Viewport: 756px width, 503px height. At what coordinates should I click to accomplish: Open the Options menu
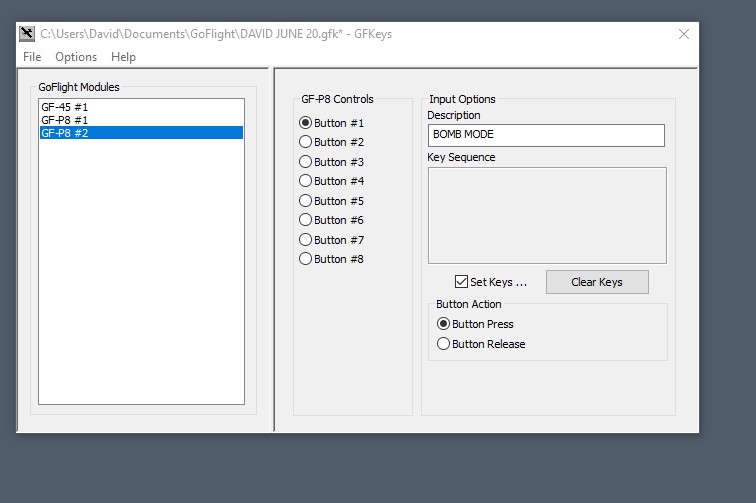[76, 57]
